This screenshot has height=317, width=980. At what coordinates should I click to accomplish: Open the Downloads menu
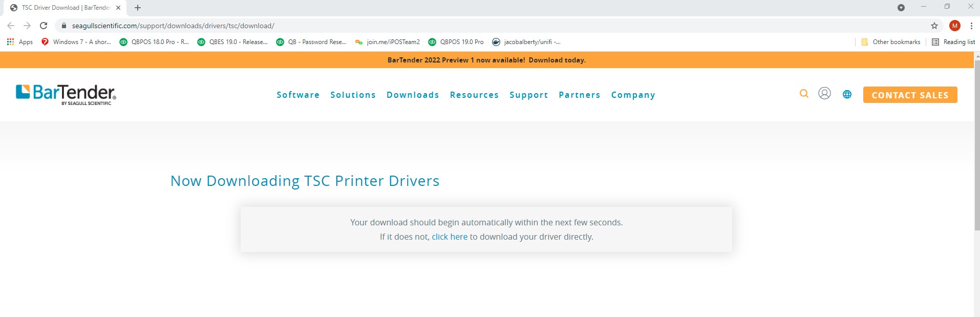point(413,95)
